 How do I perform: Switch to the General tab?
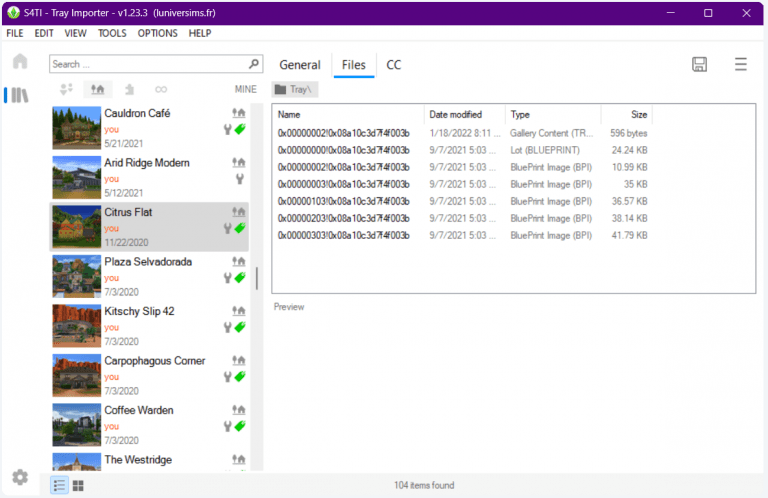pos(300,65)
